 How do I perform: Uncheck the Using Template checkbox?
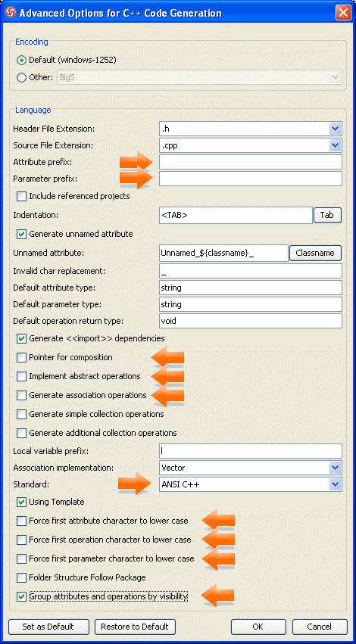[21, 502]
